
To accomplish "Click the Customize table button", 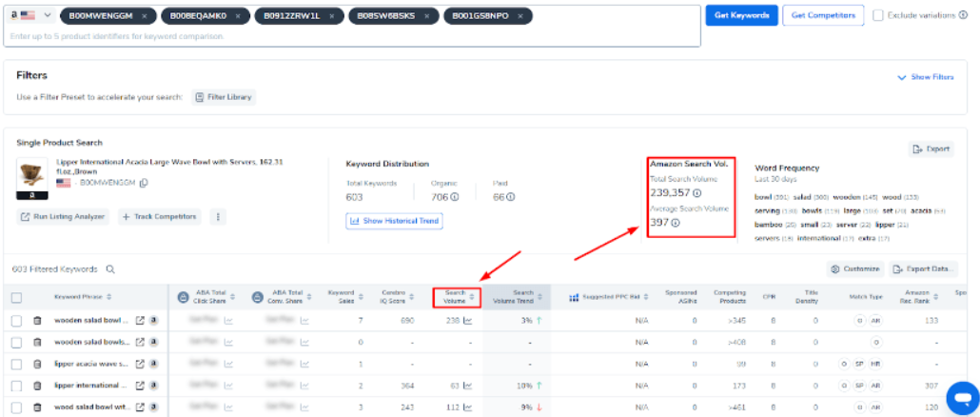I will [855, 269].
